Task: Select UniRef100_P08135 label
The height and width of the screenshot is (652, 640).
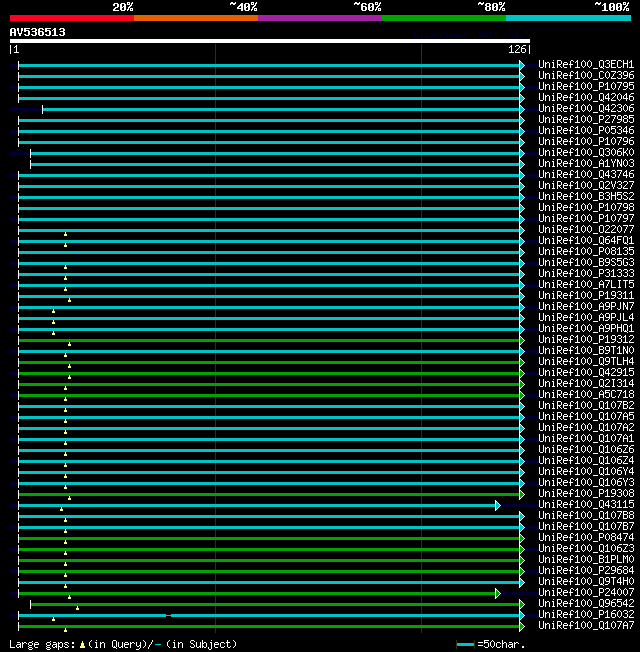Action: click(x=586, y=252)
